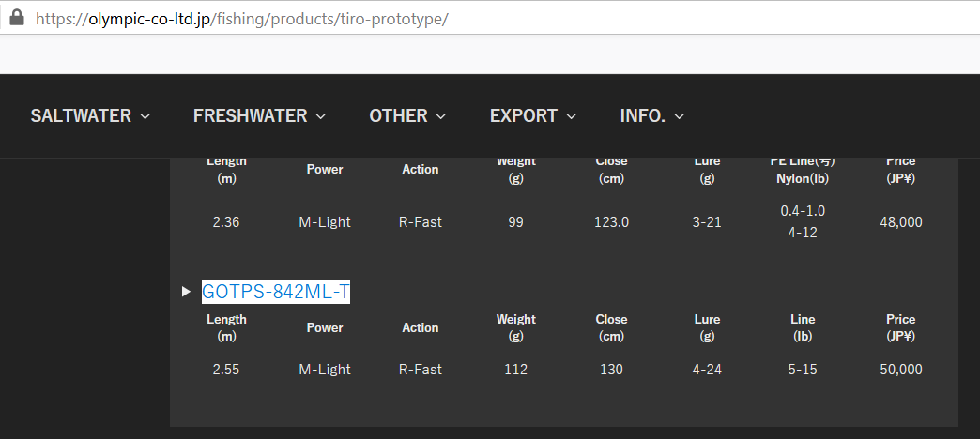Click the 2.55 length value
This screenshot has width=980, height=439.
(226, 370)
